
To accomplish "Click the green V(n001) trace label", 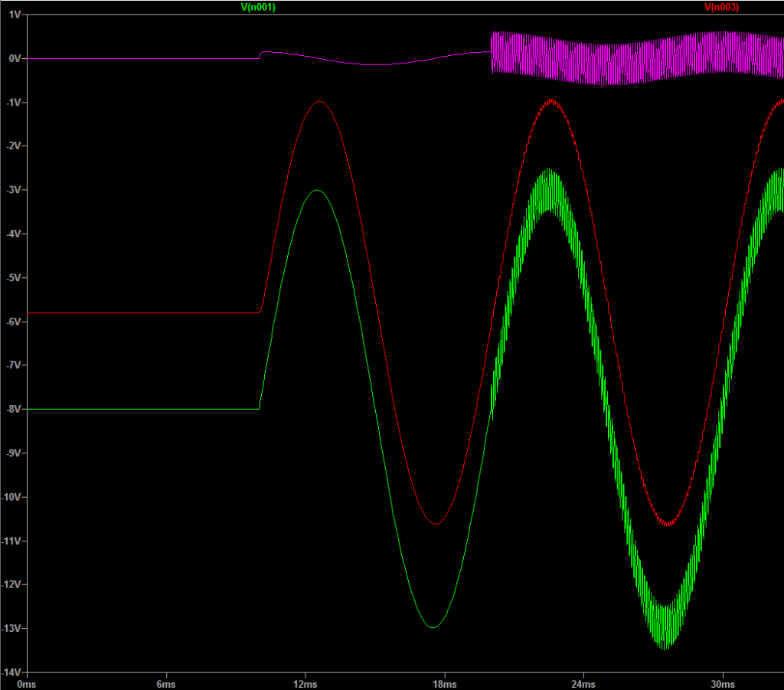I will click(258, 7).
